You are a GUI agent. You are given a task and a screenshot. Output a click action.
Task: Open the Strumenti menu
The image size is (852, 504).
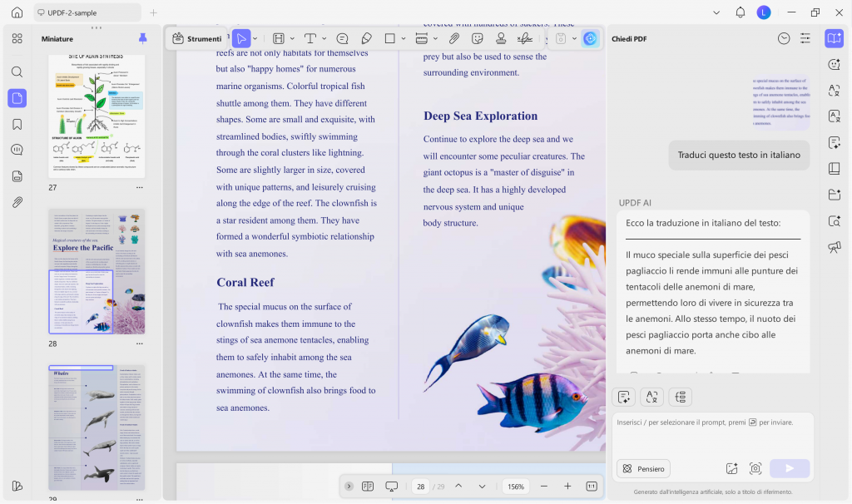point(197,38)
